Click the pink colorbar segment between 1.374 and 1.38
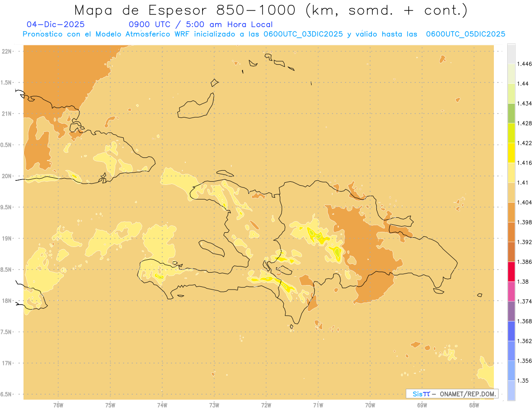This screenshot has height=411, width=532. click(511, 291)
